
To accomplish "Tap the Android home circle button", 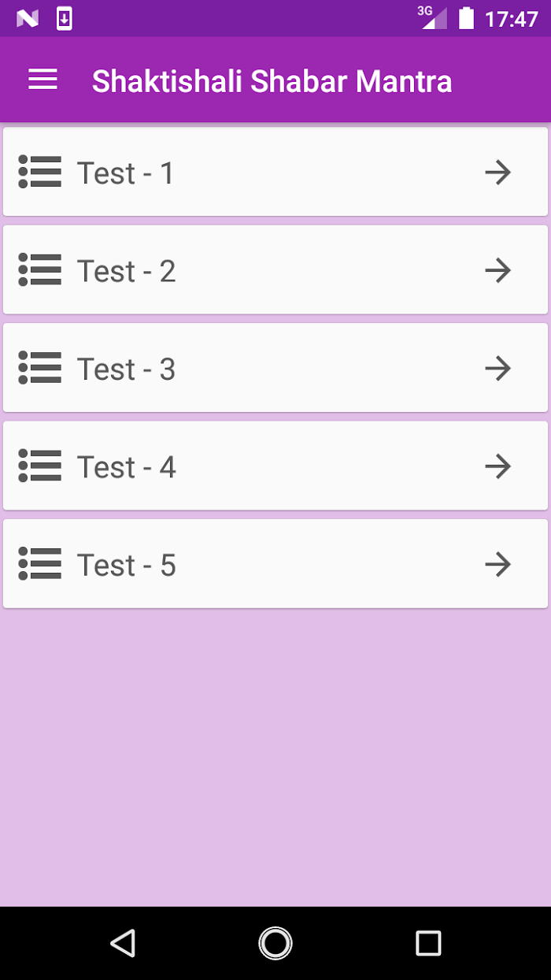I will [275, 943].
